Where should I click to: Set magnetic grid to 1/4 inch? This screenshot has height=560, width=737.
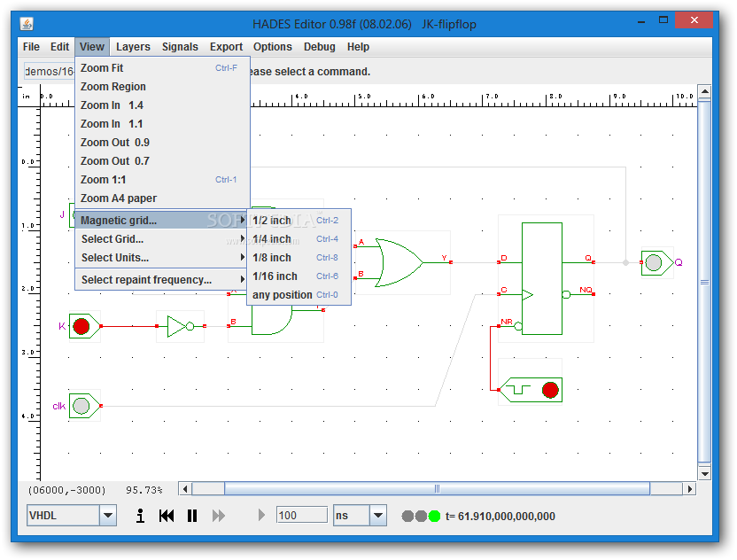(299, 239)
